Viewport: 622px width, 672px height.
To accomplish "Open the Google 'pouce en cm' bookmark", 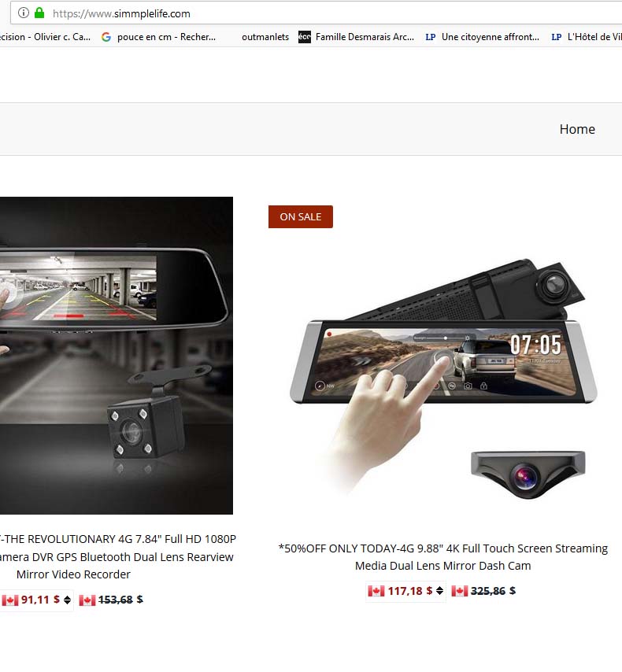I will coord(158,37).
